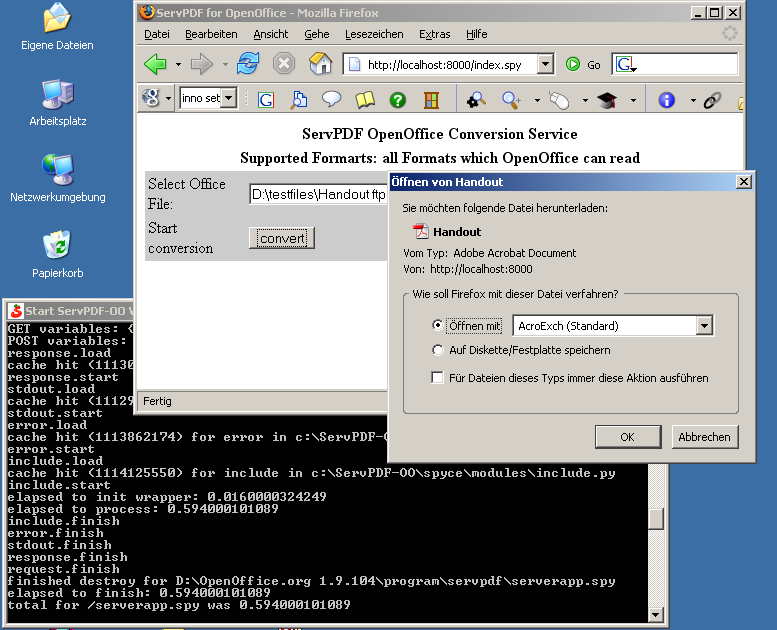The image size is (777, 630).
Task: Open the Lesezeichen menu
Action: click(374, 34)
